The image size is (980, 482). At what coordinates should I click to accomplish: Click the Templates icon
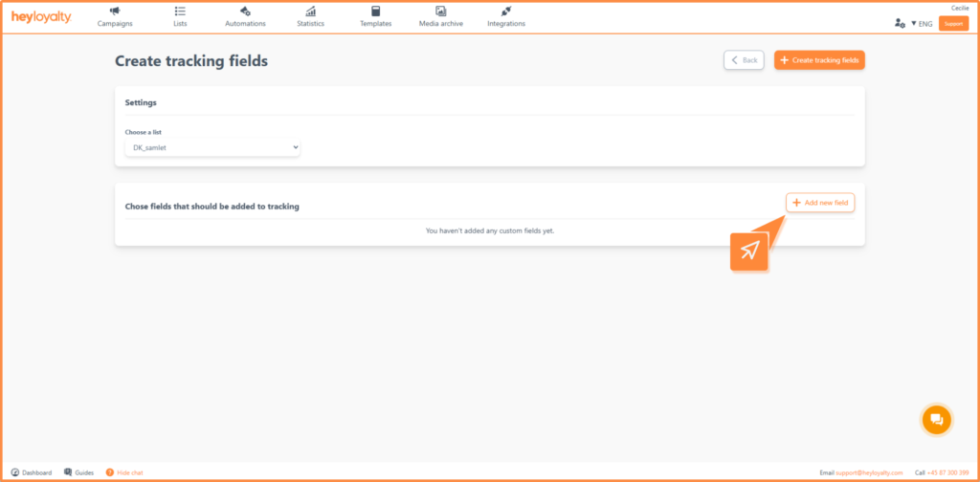pyautogui.click(x=375, y=11)
